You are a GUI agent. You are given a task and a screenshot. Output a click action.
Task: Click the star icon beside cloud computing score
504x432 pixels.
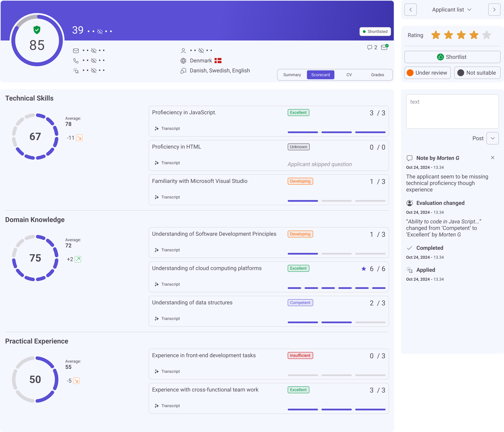364,269
